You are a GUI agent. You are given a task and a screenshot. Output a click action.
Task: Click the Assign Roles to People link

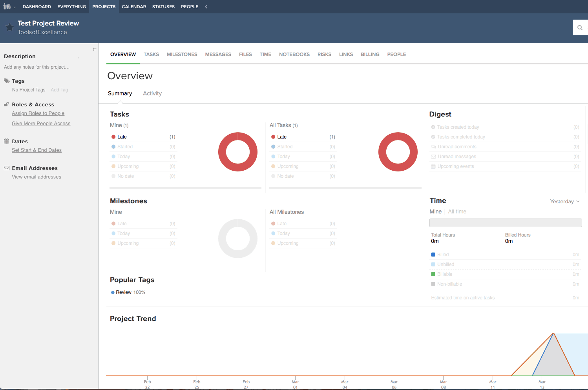(38, 113)
